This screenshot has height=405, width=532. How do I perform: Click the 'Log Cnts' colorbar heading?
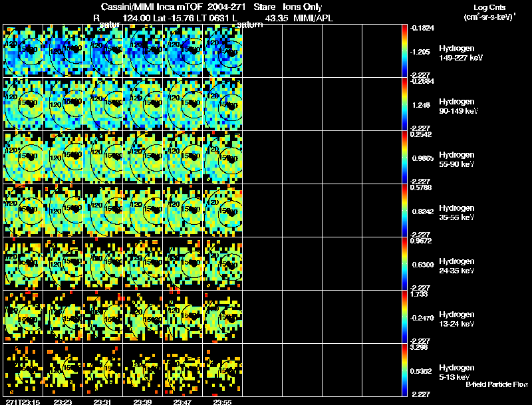point(489,7)
